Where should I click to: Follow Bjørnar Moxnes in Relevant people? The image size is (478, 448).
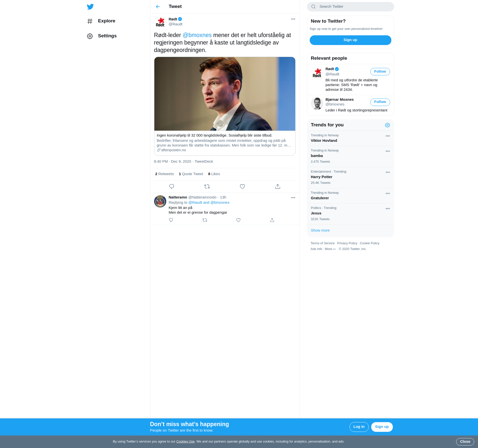coord(380,102)
